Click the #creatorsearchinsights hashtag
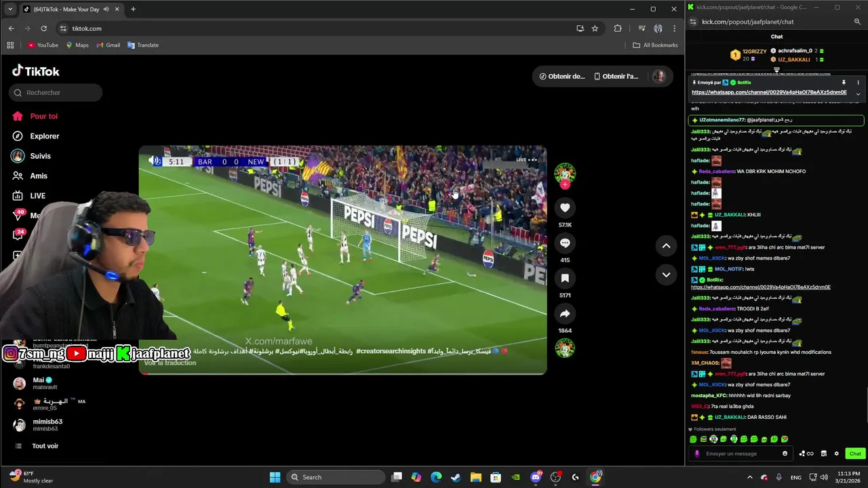Screen dimensions: 868x488 point(391,351)
